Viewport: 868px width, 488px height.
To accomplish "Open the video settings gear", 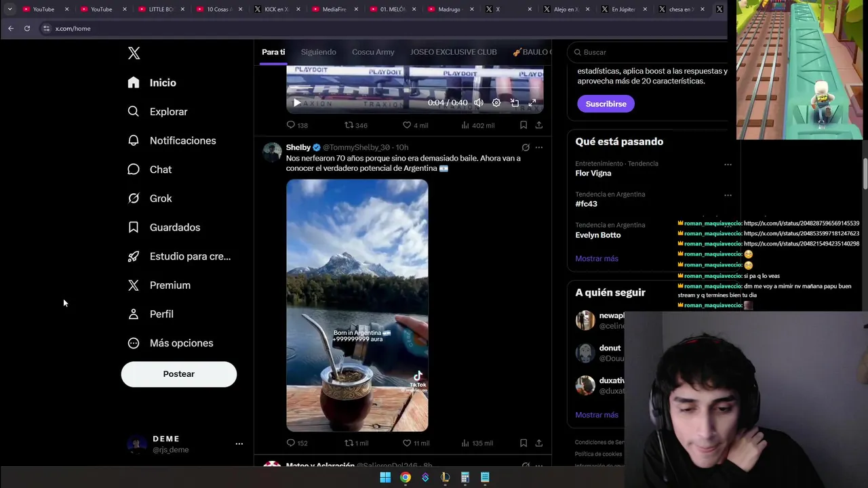I will click(x=496, y=103).
